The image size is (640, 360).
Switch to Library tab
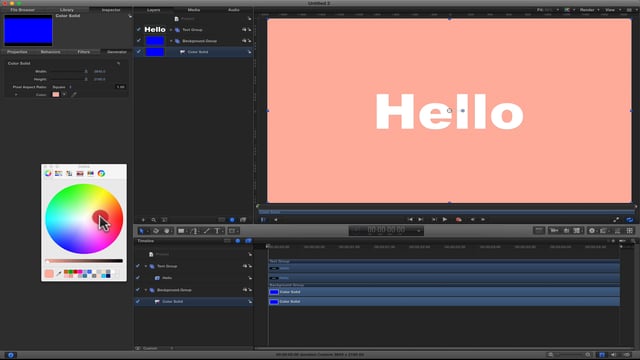pos(67,9)
